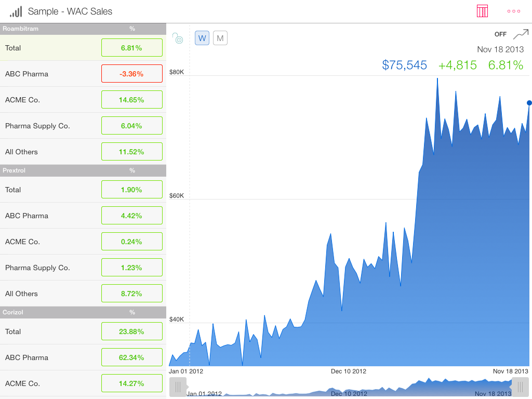This screenshot has width=532, height=399.
Task: Tap the signal bars app icon
Action: pyautogui.click(x=16, y=11)
